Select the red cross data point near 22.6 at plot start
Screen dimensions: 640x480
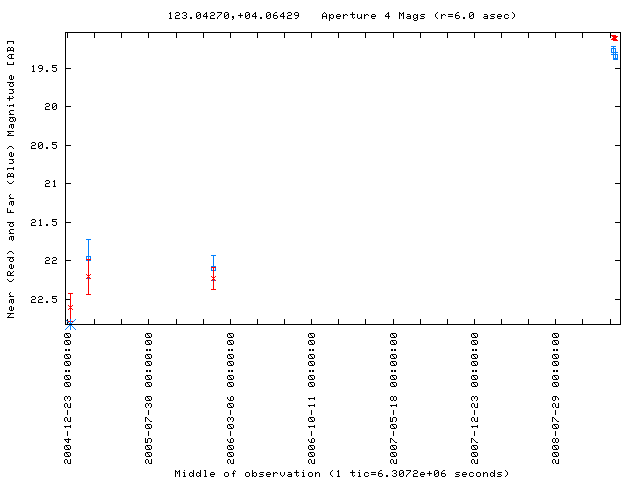[70, 307]
